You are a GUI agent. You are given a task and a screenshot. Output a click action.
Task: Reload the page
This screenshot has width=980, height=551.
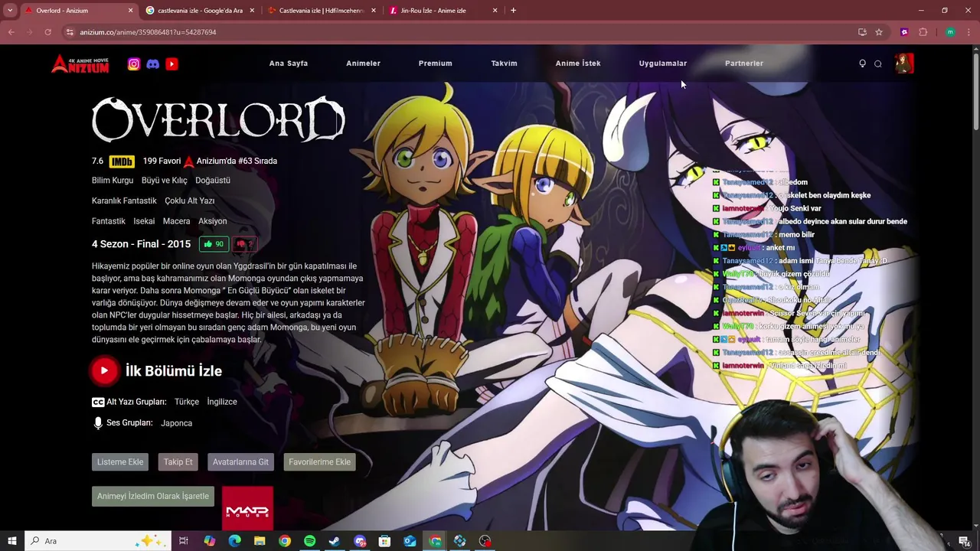click(47, 32)
